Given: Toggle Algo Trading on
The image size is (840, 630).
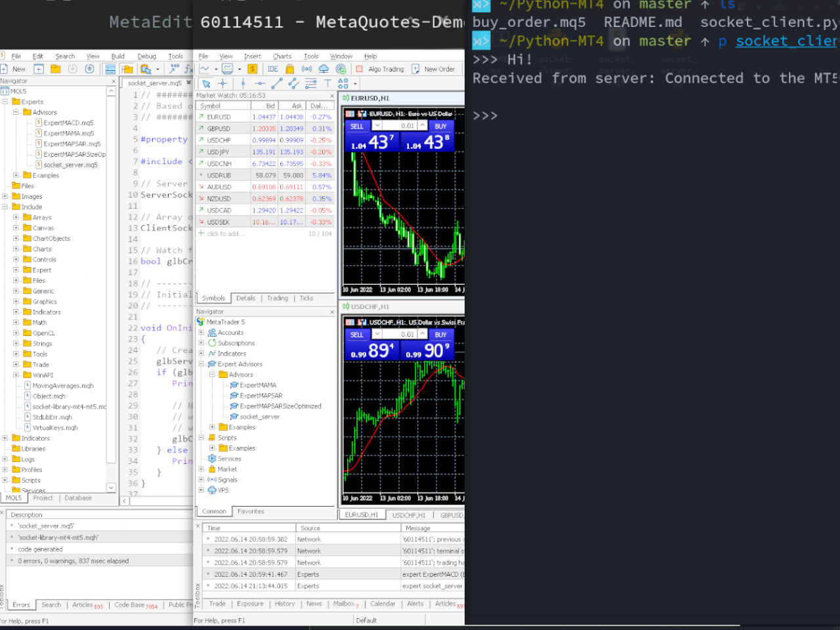Looking at the screenshot, I should click(x=380, y=69).
